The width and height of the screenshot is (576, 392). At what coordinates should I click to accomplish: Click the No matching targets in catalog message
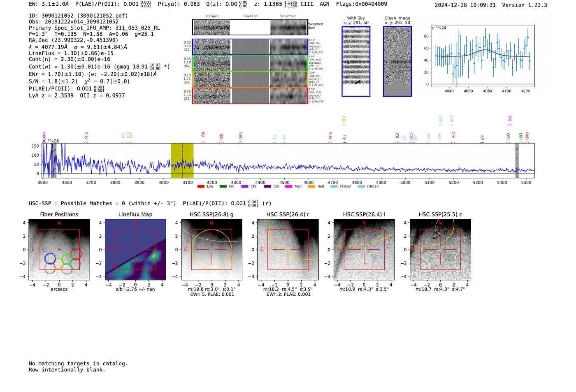78,364
